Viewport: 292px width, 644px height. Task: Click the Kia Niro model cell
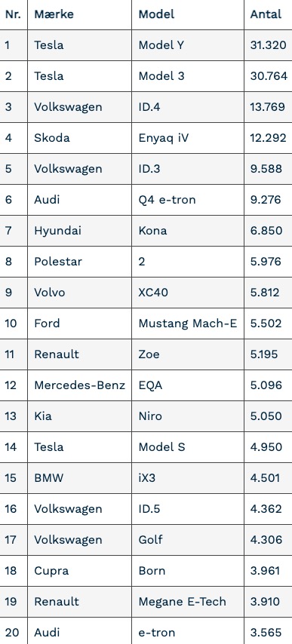[x=188, y=416]
